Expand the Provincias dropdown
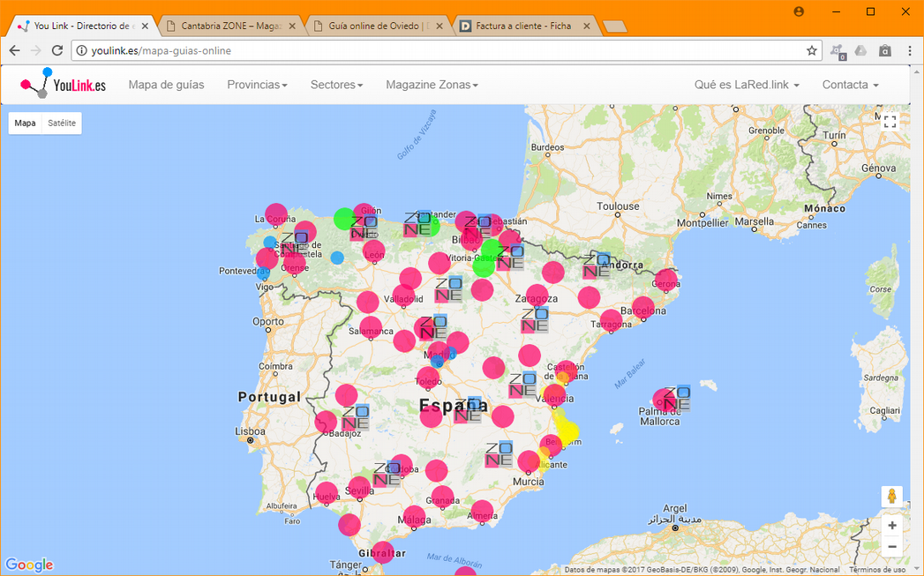The image size is (924, 576). pyautogui.click(x=257, y=85)
